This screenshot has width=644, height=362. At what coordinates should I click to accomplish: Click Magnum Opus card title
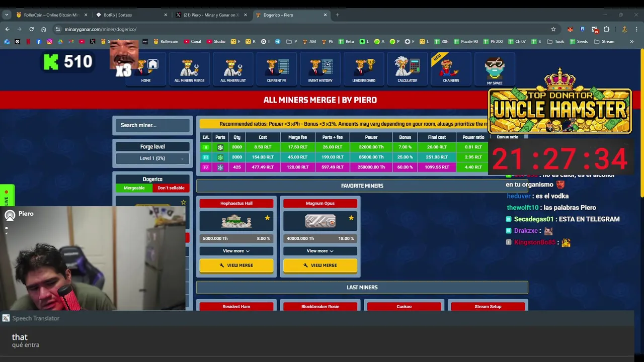[320, 204]
